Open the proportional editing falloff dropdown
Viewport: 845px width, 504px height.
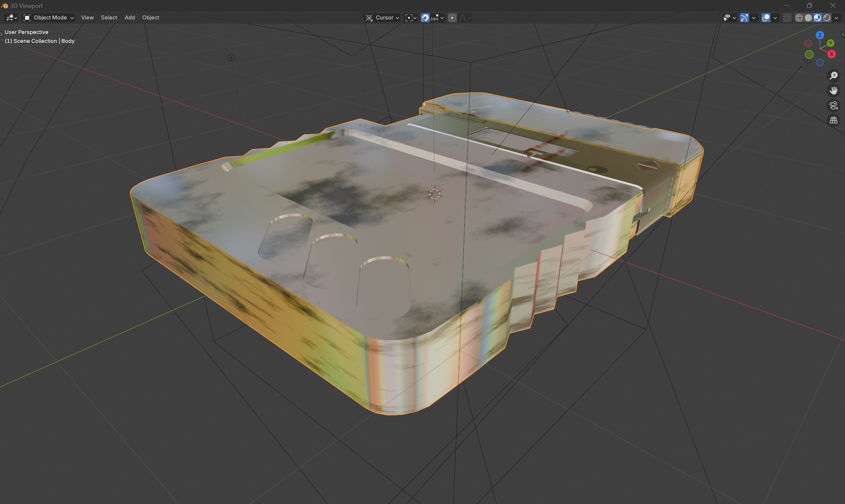click(465, 18)
